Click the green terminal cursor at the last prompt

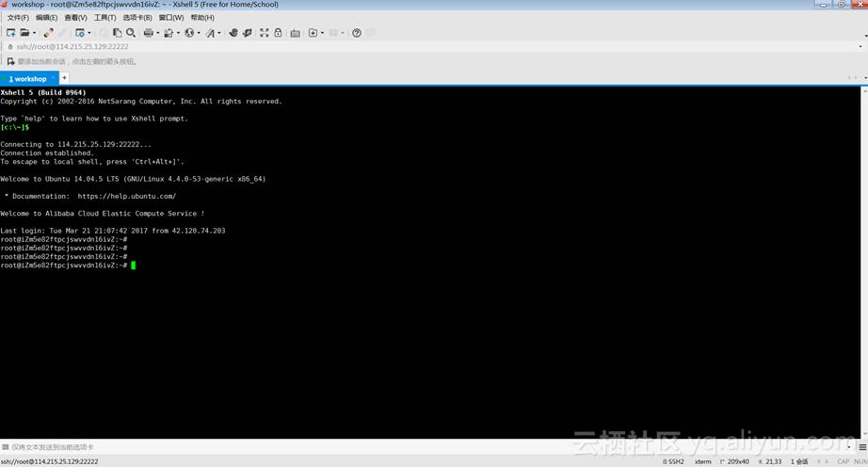coord(134,265)
